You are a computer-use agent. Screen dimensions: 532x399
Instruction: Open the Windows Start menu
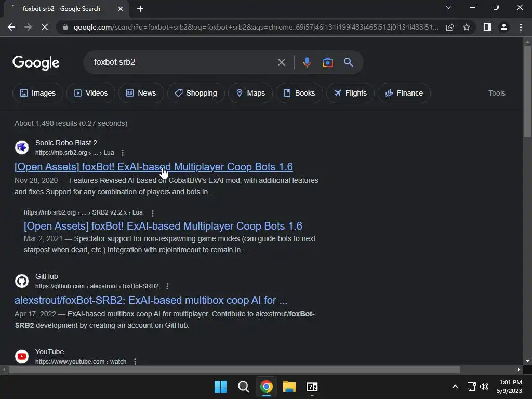point(220,387)
